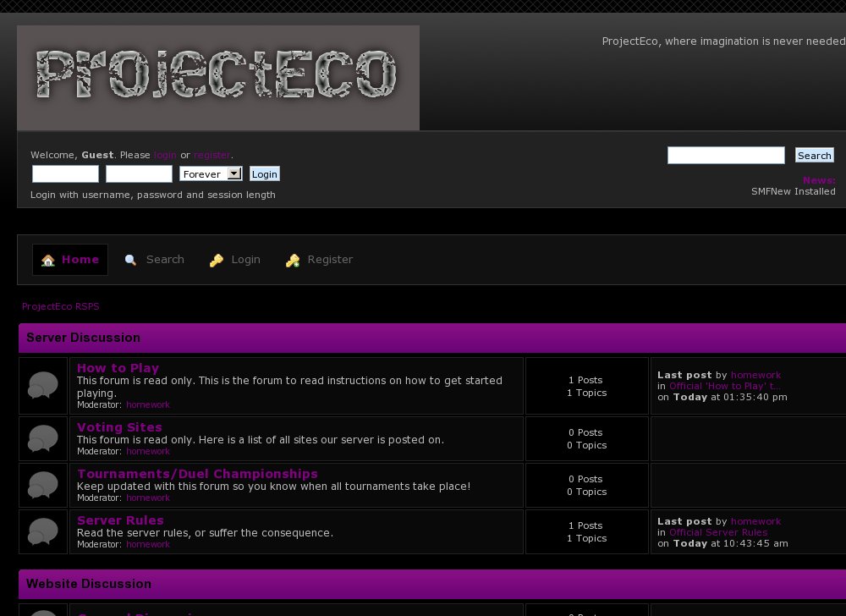Click the Server Rules board icon
Screen dimensions: 846x616
[42, 531]
